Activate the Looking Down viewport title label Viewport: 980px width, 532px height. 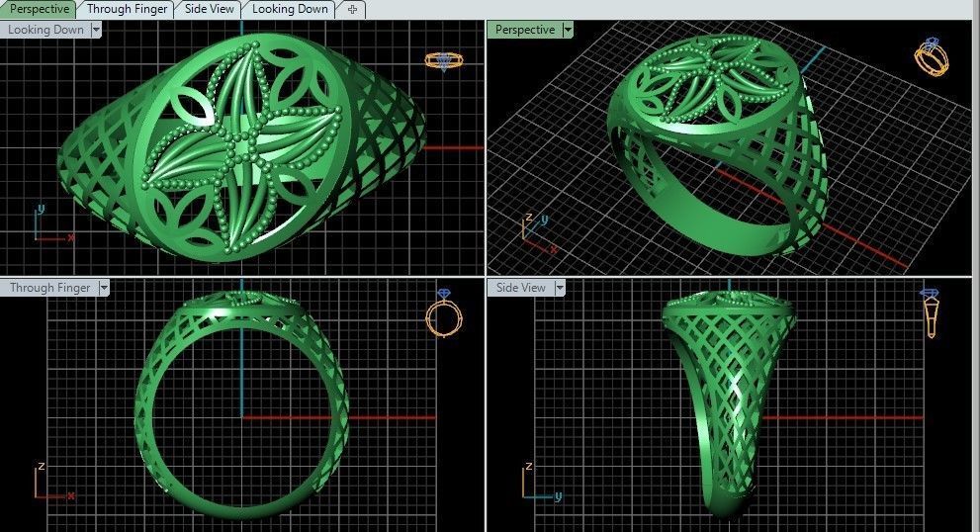click(45, 30)
